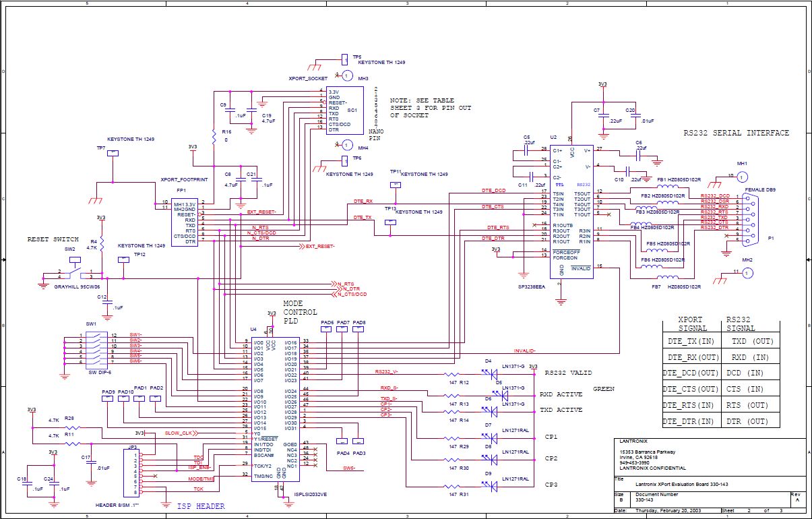The image size is (812, 519).
Task: Click the ISPLSI2032VE part number
Action: (x=311, y=495)
